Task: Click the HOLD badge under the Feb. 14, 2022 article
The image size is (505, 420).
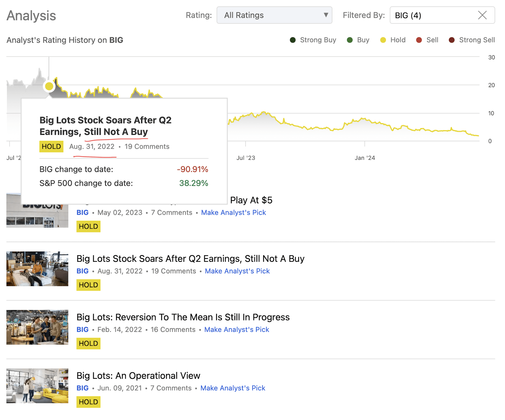Action: pyautogui.click(x=88, y=343)
